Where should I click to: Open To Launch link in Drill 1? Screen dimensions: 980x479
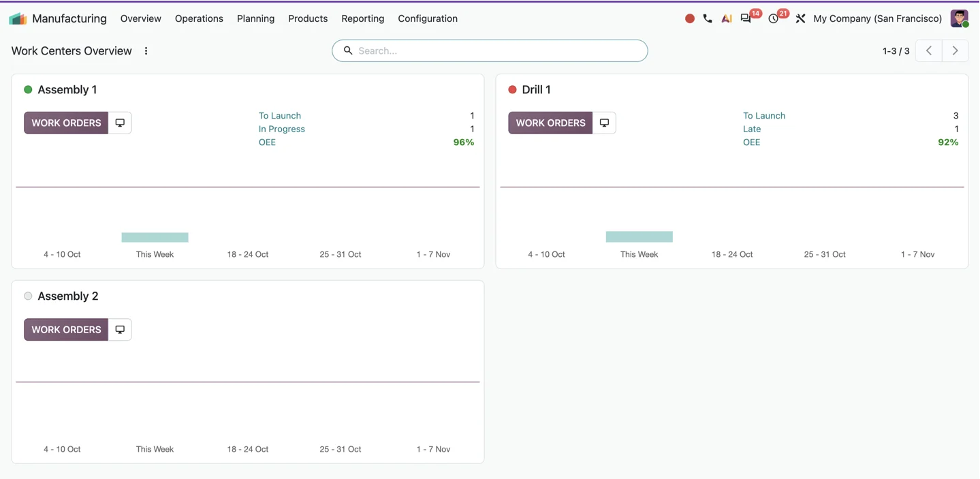tap(764, 116)
